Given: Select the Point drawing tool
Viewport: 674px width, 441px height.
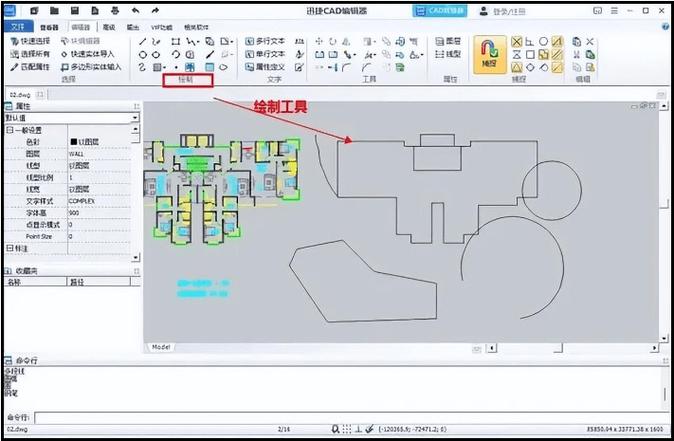Looking at the screenshot, I should click(176, 67).
